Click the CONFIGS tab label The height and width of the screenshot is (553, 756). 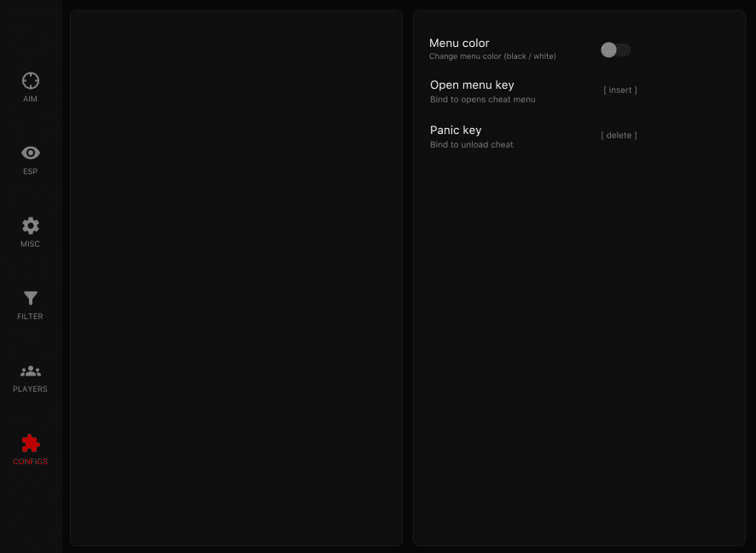pos(30,462)
